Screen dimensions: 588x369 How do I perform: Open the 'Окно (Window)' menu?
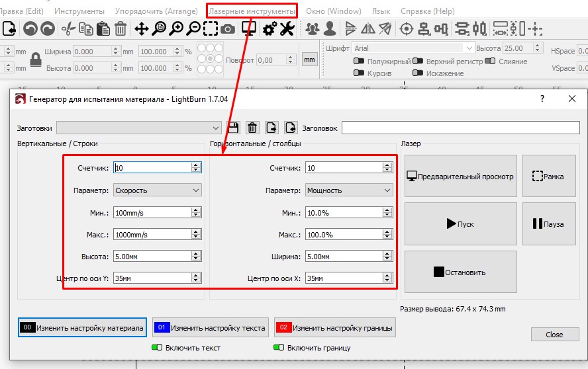(334, 11)
